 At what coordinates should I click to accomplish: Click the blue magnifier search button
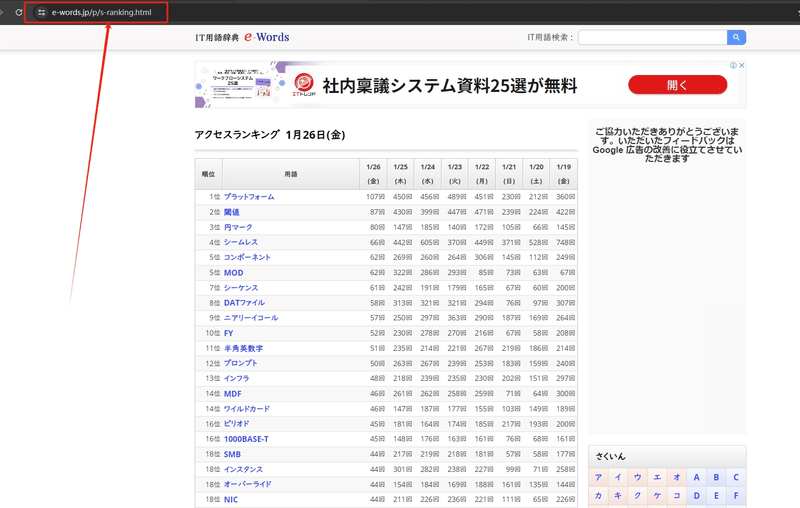(736, 37)
